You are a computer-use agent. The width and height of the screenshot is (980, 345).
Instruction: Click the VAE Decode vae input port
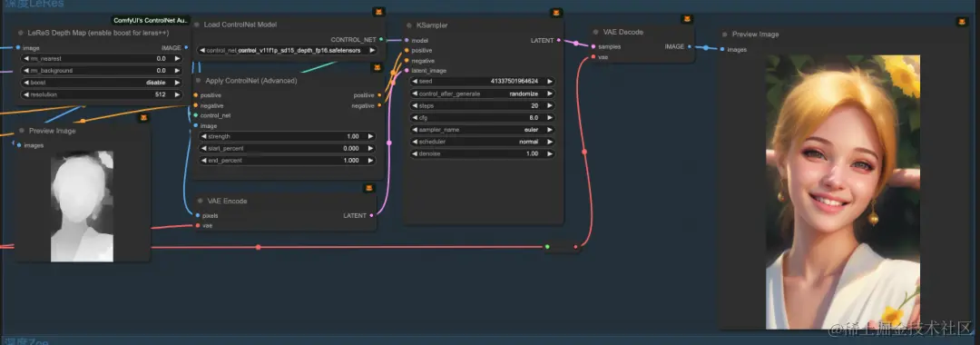pyautogui.click(x=593, y=57)
